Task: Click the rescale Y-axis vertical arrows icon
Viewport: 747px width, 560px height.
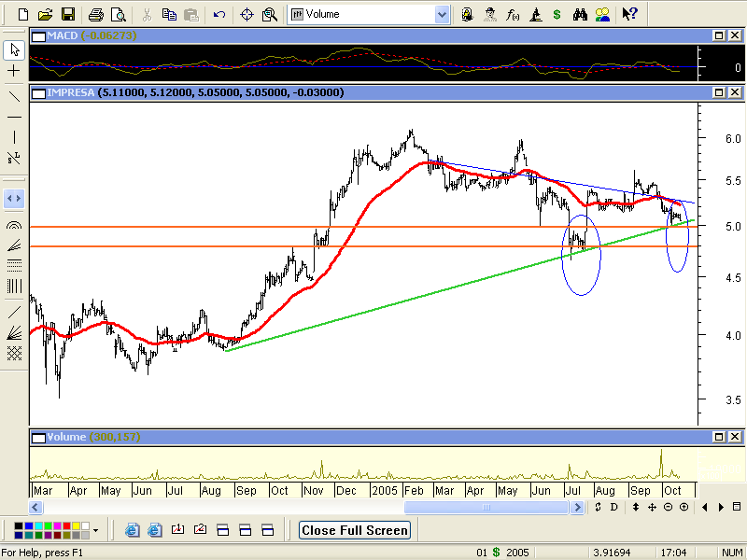Action: click(x=636, y=507)
